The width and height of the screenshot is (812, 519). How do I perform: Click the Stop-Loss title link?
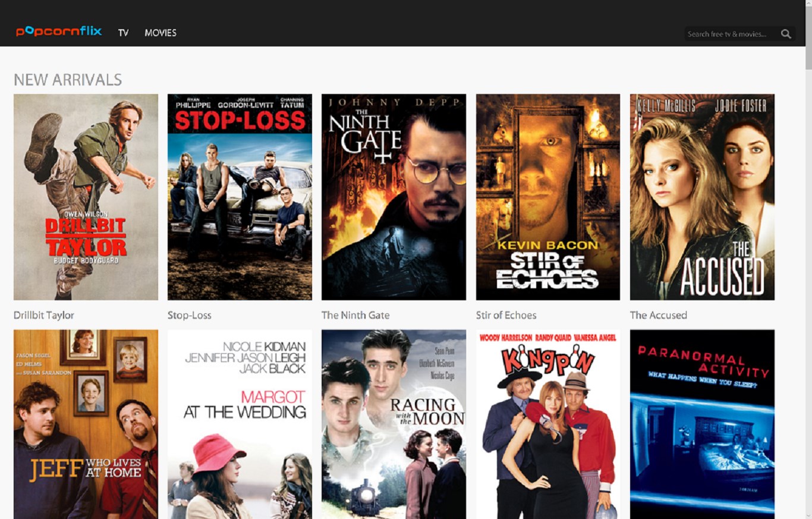pyautogui.click(x=190, y=315)
